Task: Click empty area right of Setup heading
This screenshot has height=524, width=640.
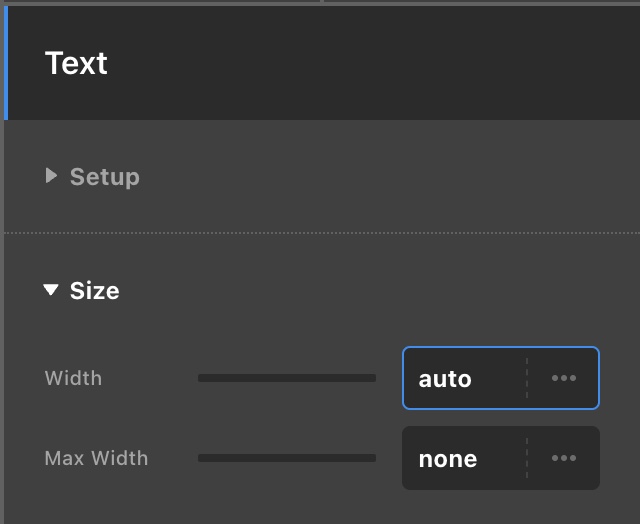Action: [x=390, y=177]
